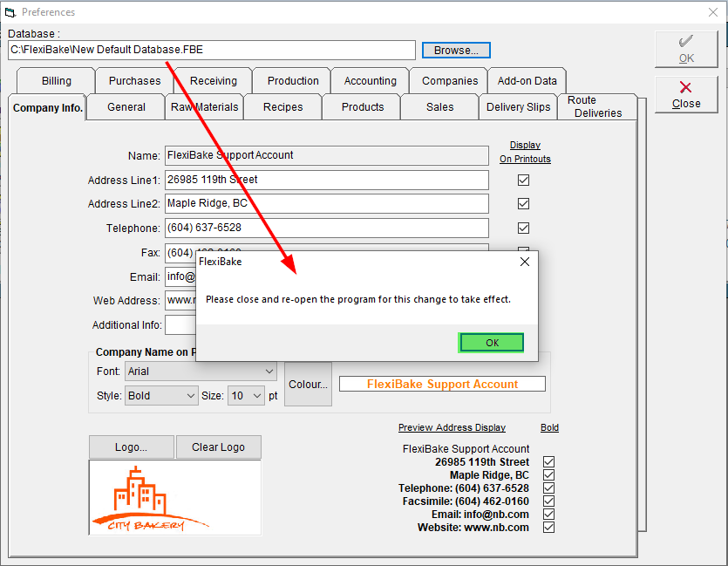The height and width of the screenshot is (566, 728).
Task: Open the General tab
Action: pyautogui.click(x=126, y=107)
